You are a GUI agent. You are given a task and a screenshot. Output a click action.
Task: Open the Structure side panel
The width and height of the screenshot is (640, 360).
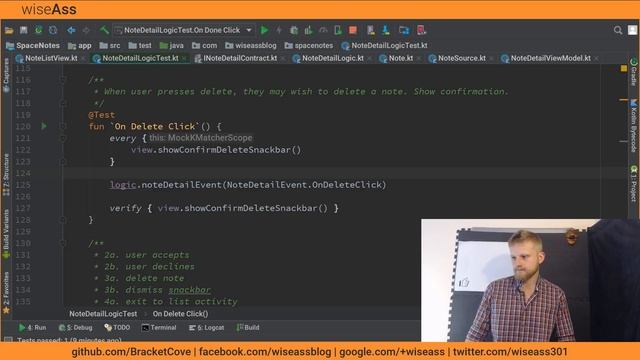pyautogui.click(x=6, y=175)
